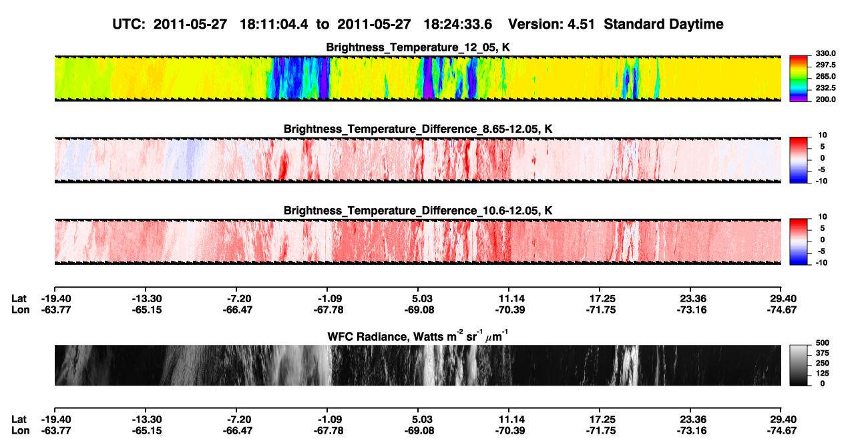
Task: Click the '500' tick on radiance colorbar
Action: tap(823, 342)
